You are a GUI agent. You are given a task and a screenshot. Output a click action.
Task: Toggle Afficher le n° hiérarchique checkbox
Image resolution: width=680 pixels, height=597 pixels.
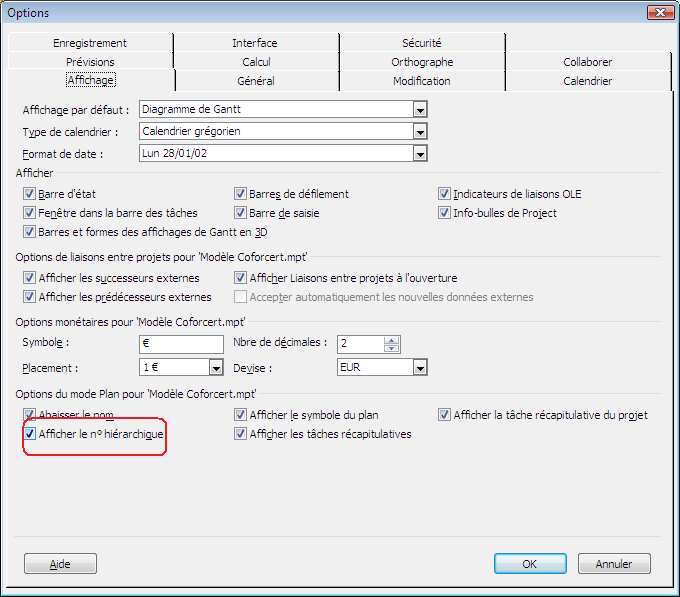tap(29, 434)
